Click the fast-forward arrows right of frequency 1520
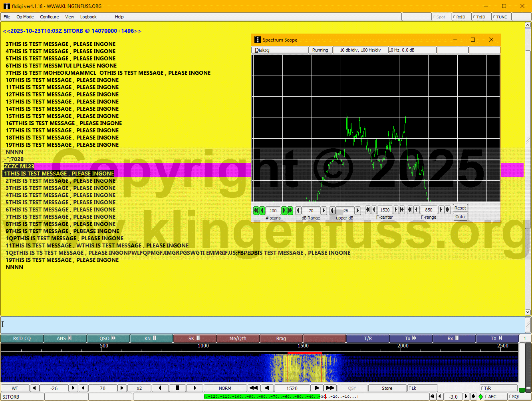532x401 pixels. [x=330, y=388]
